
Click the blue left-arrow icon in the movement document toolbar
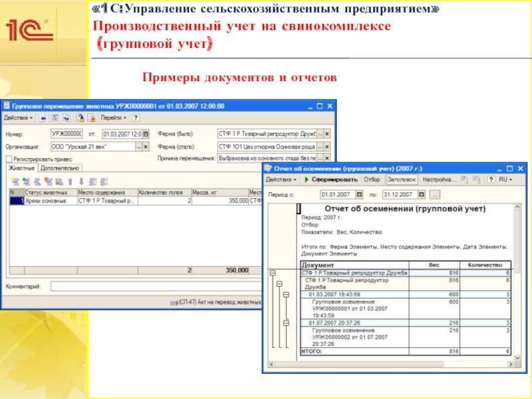pos(43,118)
